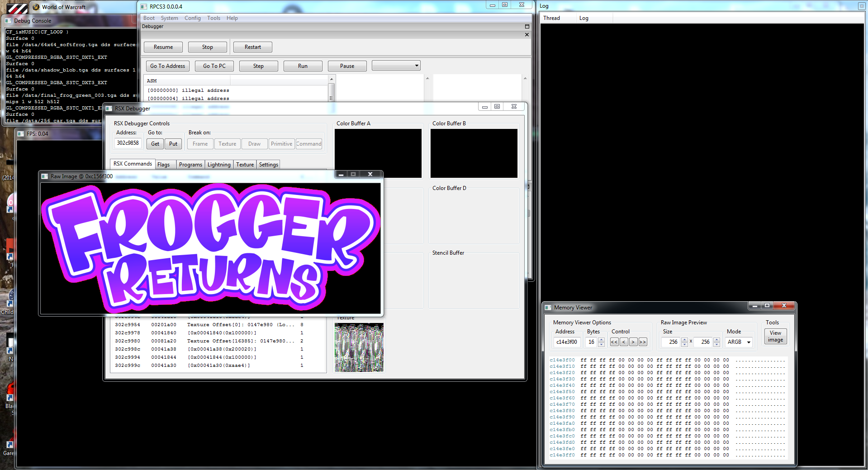Open the ARGB Mode dropdown
Viewport: 868px width, 470px height.
(739, 342)
